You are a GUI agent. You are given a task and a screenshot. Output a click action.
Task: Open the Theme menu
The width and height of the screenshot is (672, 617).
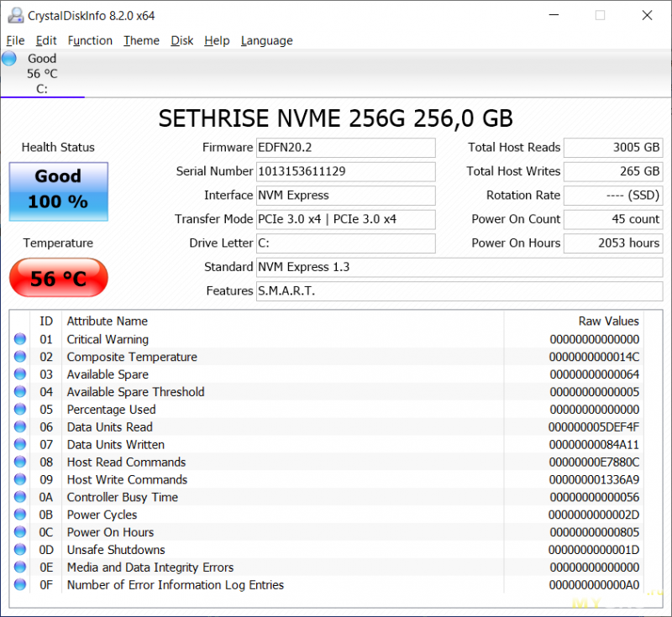click(x=141, y=40)
